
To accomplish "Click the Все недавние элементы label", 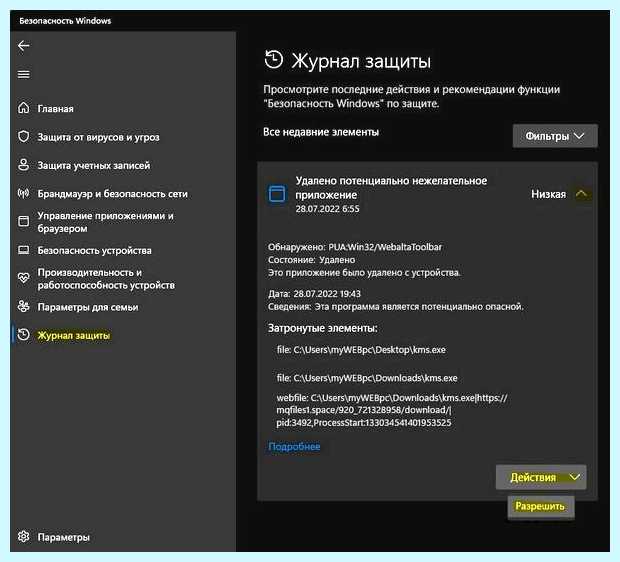I will click(x=321, y=132).
